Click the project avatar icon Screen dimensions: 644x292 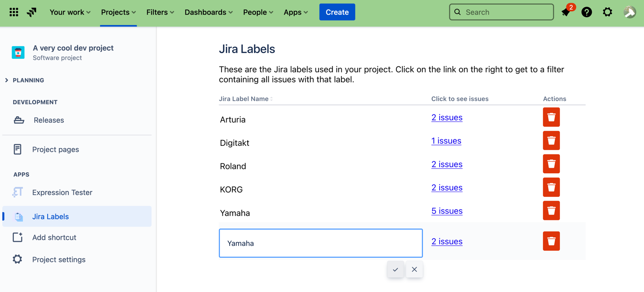pyautogui.click(x=18, y=52)
